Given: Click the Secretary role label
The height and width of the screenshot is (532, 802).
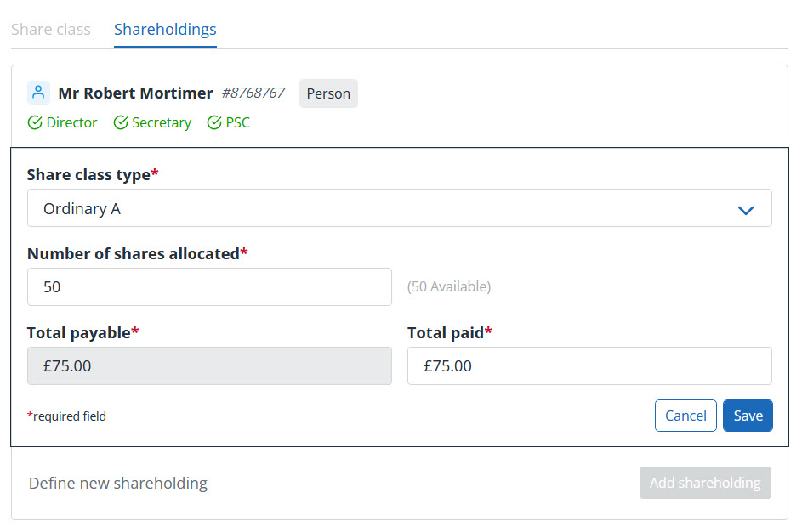Looking at the screenshot, I should (162, 123).
